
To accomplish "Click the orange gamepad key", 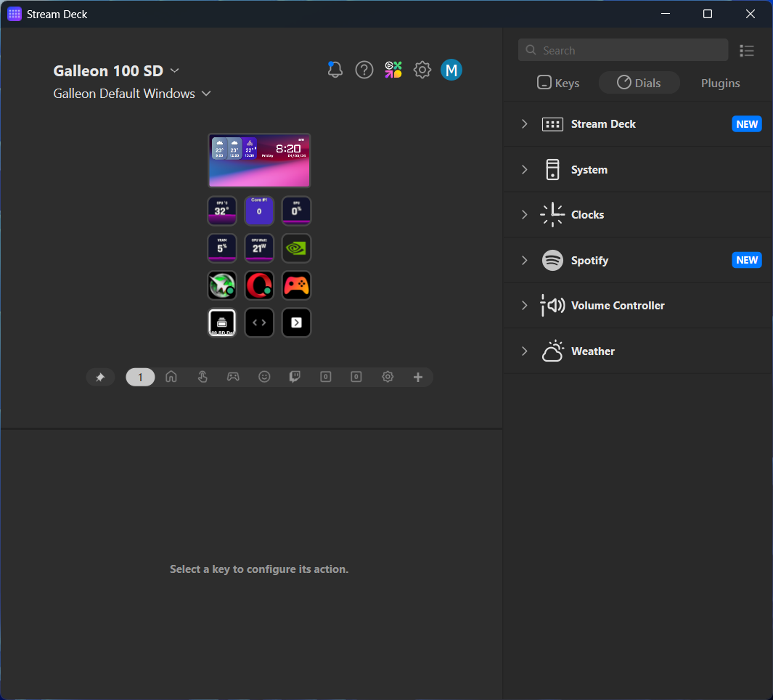I will click(296, 285).
